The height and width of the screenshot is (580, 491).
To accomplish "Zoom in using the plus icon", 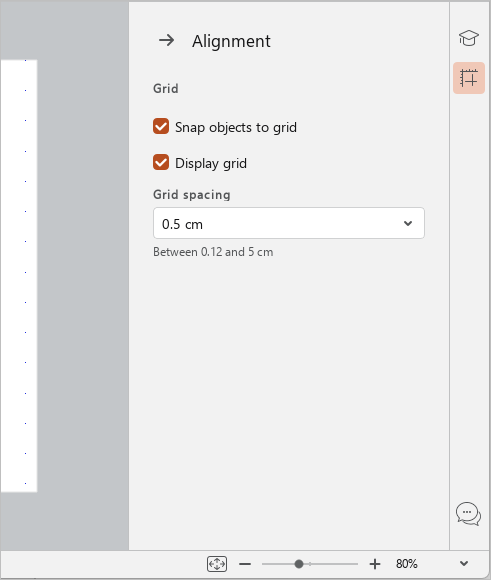I will click(375, 564).
